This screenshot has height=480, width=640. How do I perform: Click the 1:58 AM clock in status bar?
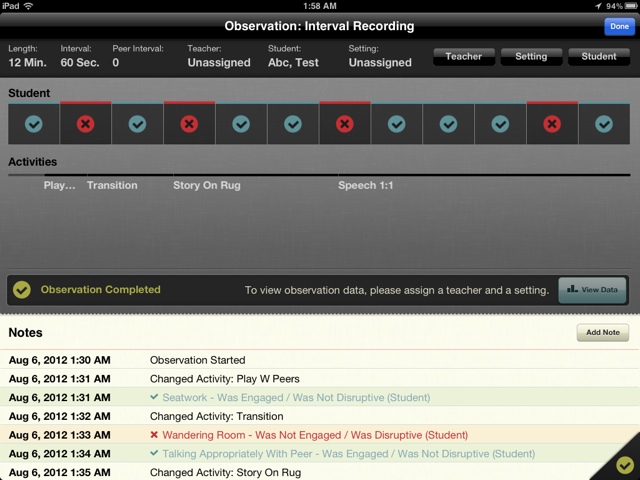click(320, 6)
